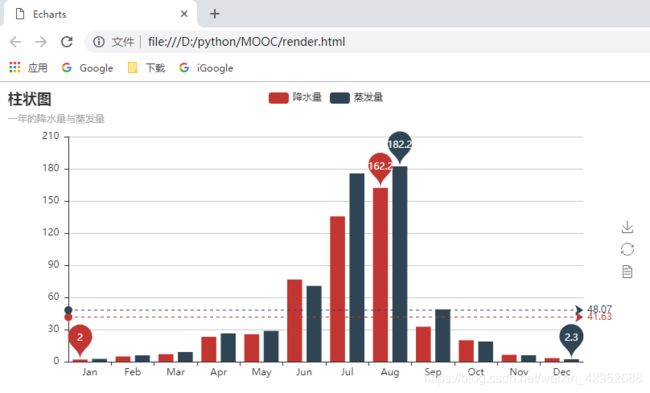Screen dimensions: 650x393
Task: Reload the page with refresh icon
Action: [67, 42]
